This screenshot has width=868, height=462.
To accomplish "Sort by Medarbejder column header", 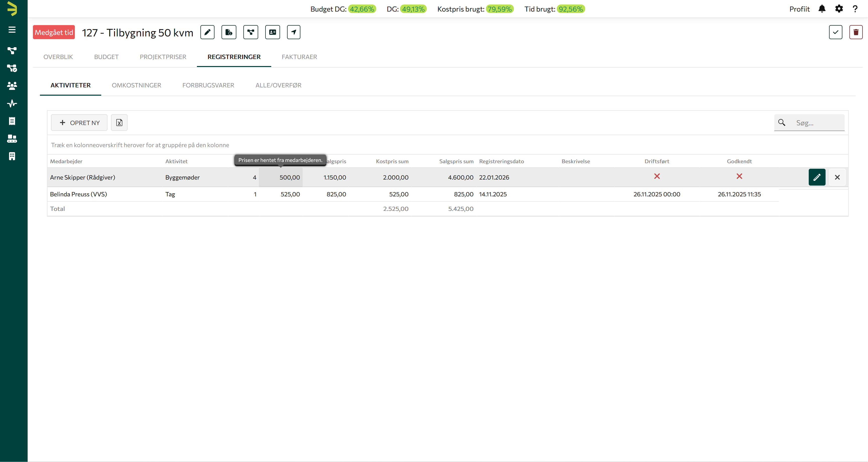I will (x=66, y=161).
